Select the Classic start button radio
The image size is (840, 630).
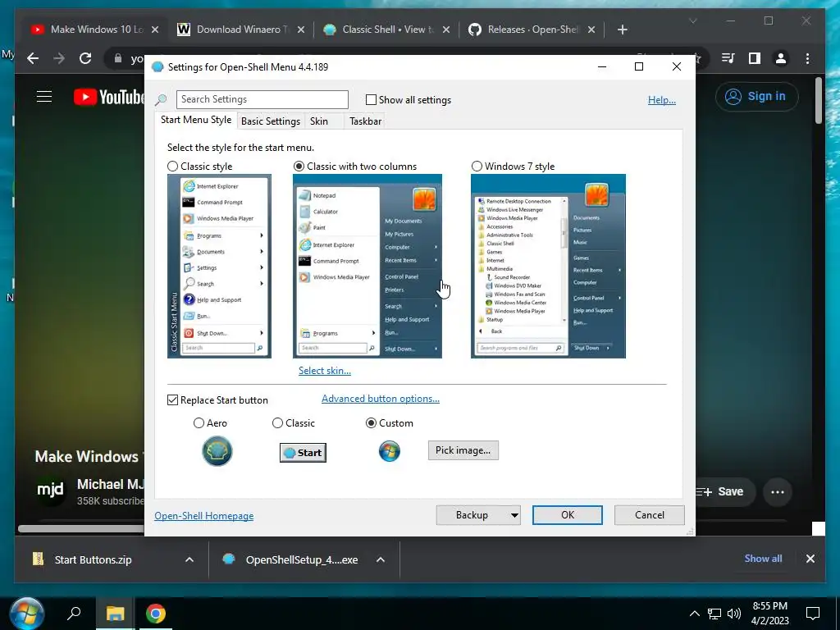277,422
